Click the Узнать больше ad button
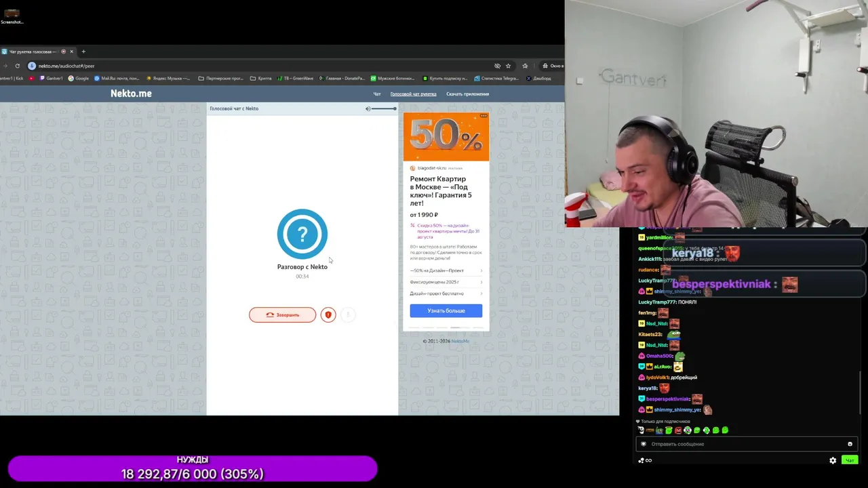 pos(446,310)
